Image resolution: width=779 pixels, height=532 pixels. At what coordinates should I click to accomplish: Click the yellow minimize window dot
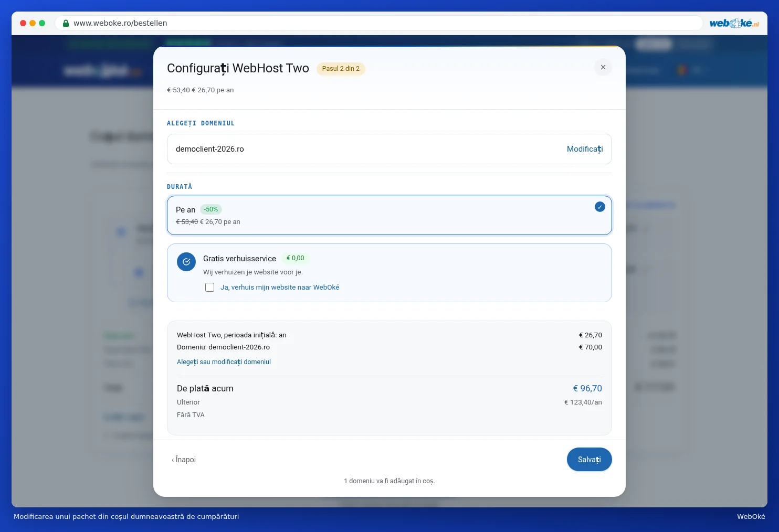33,23
